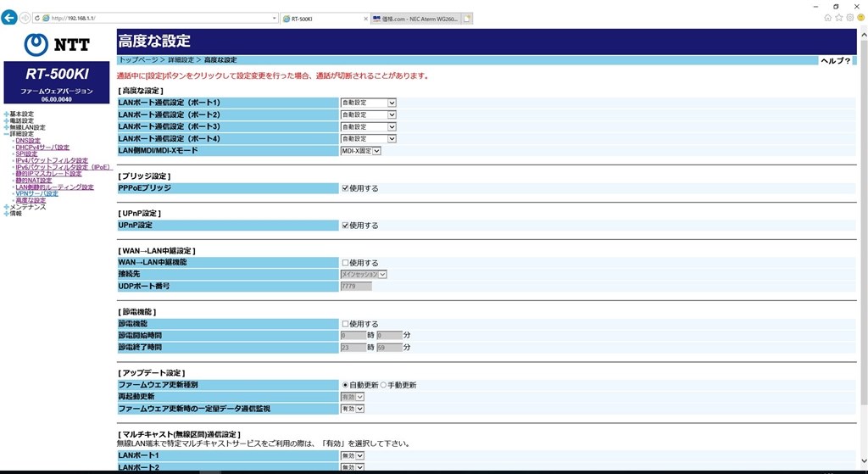Open the 再起動更新 dropdown
The image size is (868, 474).
353,397
